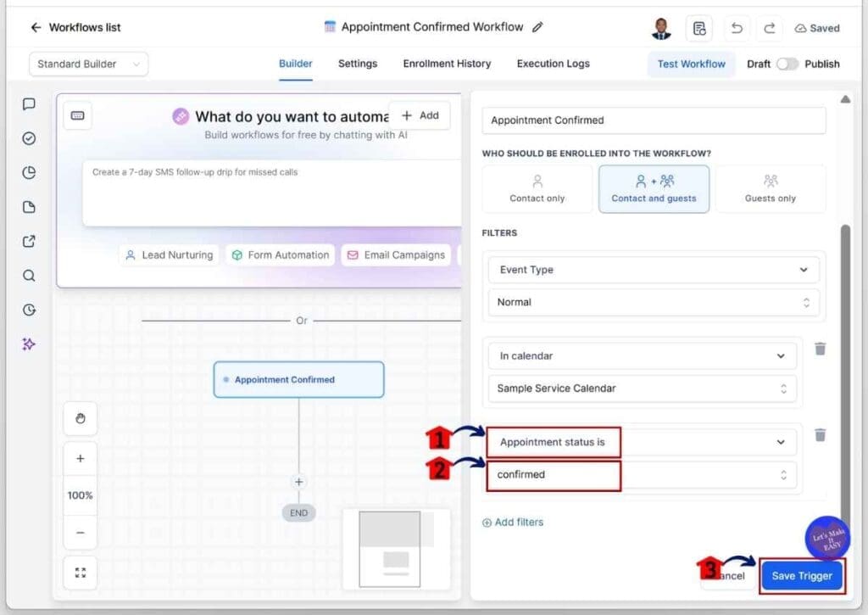
Task: Select the Form Automation suggestion
Action: click(x=280, y=255)
